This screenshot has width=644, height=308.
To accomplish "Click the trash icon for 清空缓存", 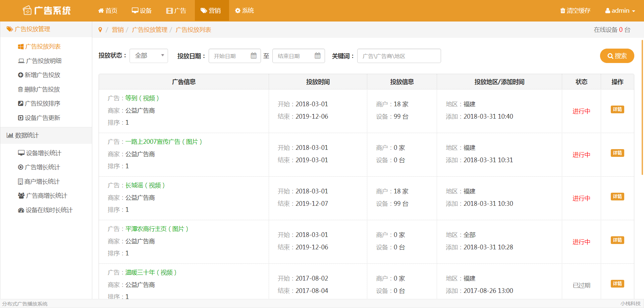I will click(562, 11).
